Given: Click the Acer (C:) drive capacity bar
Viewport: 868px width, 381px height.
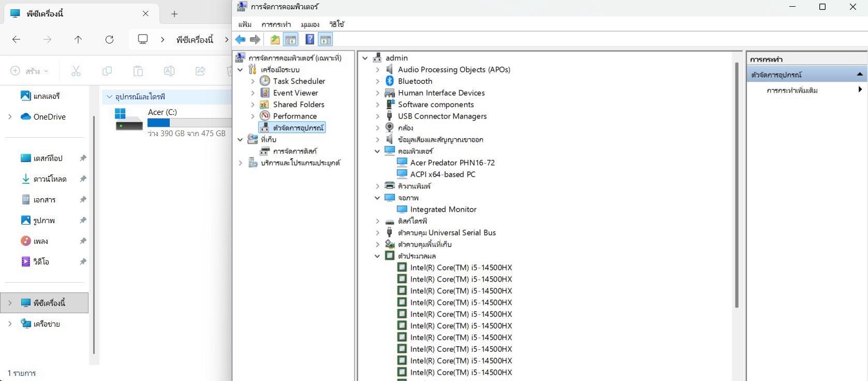Looking at the screenshot, I should coord(189,123).
